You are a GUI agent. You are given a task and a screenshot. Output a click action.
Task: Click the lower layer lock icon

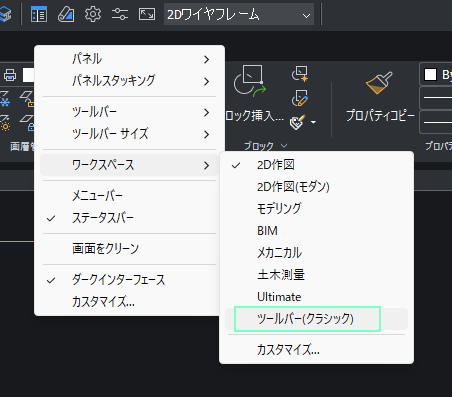(x=27, y=123)
